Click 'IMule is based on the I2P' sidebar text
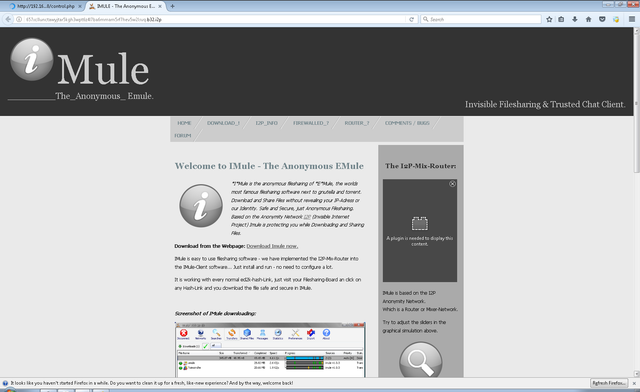 click(409, 293)
